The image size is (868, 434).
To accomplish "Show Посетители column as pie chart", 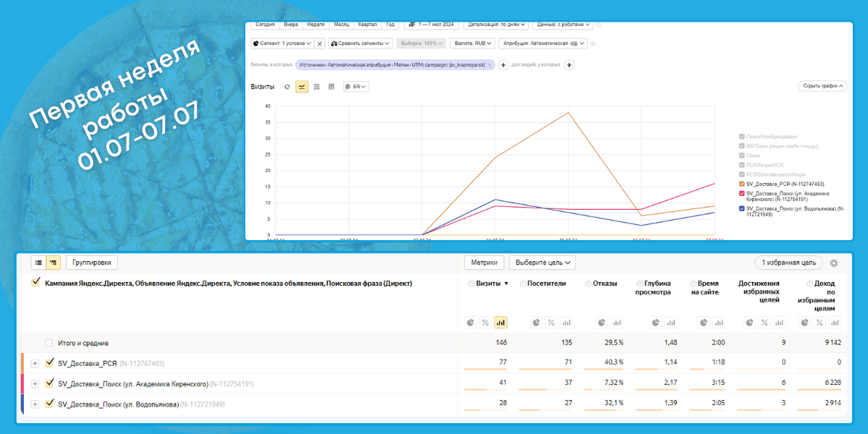I will (x=537, y=323).
